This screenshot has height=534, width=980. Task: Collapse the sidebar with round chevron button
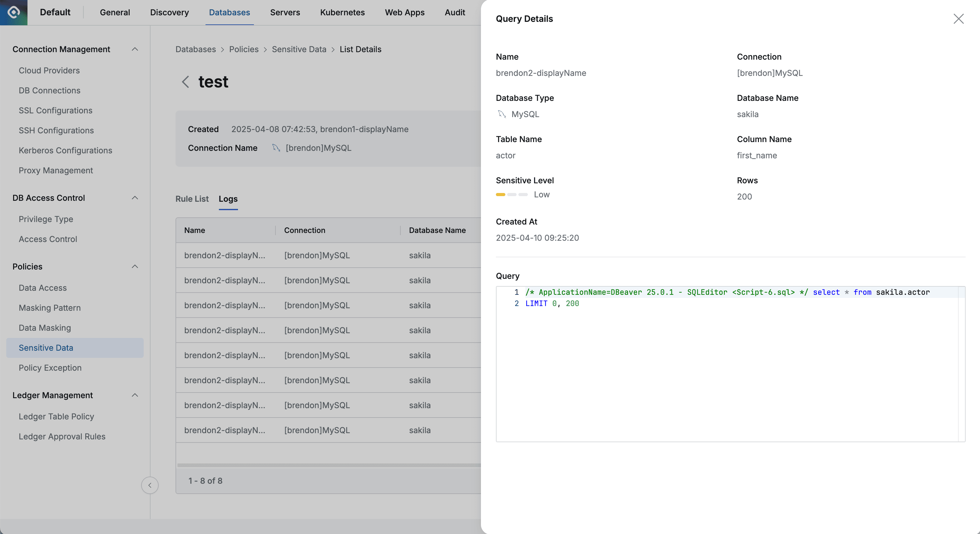pos(150,485)
